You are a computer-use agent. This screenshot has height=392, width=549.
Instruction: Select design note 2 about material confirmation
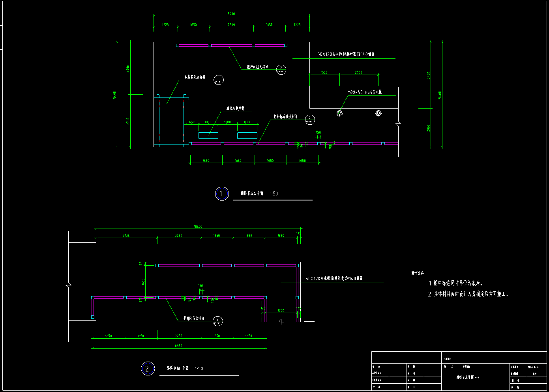[468, 294]
